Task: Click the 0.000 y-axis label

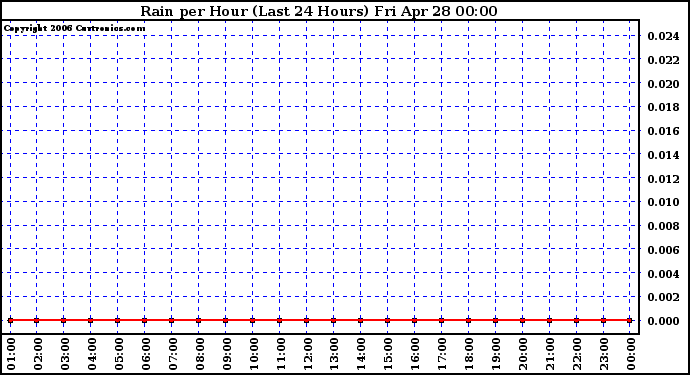Action: click(663, 321)
